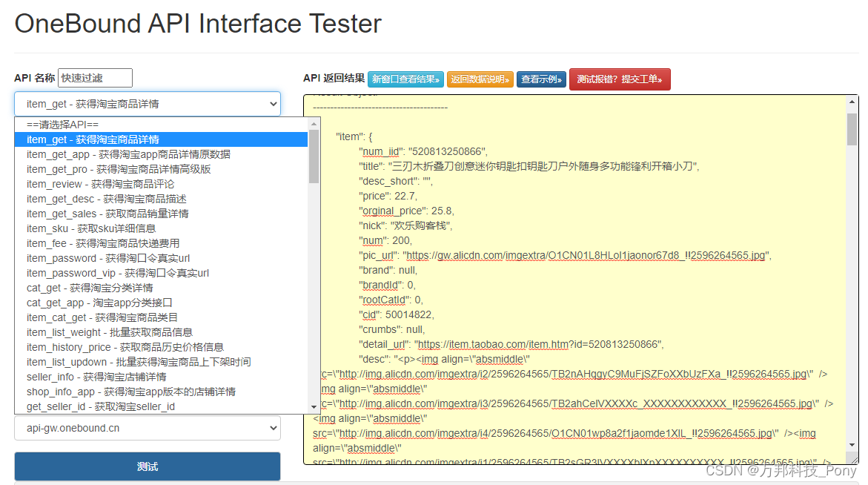Pick item_cat_get 获得淘宝商品类目 option
This screenshot has width=868, height=485.
pyautogui.click(x=161, y=318)
